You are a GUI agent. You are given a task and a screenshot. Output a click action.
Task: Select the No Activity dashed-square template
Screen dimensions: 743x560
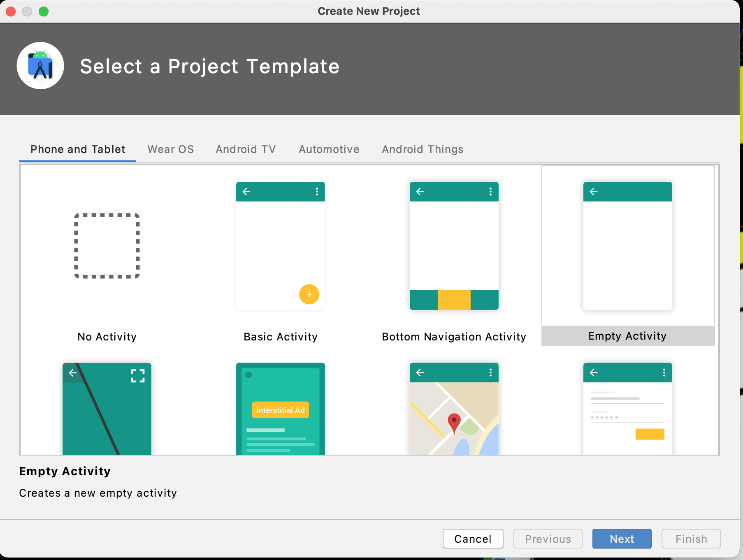pyautogui.click(x=107, y=246)
